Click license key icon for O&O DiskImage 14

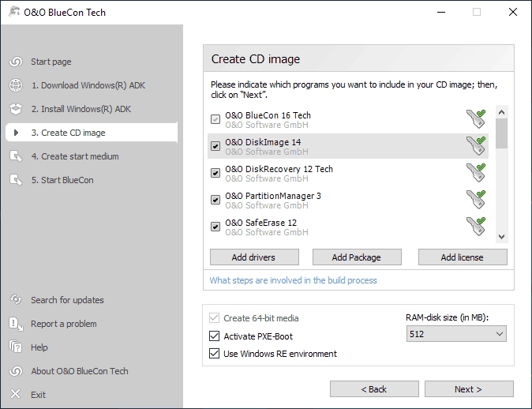476,146
